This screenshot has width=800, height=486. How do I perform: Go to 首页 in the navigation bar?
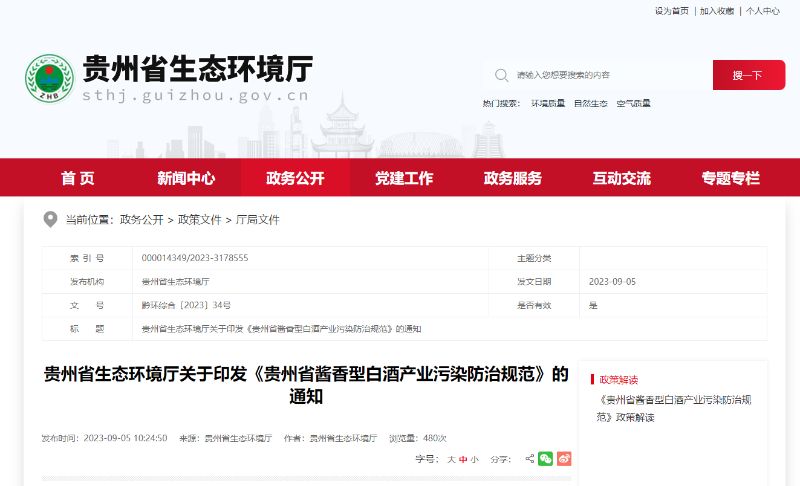click(x=77, y=178)
